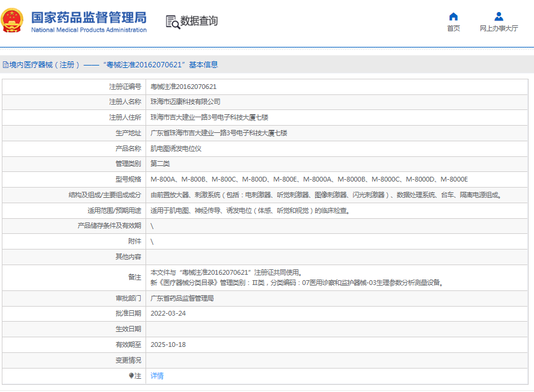The image size is (534, 392).
Task: Click approving department 广东省药品监督管理局 cell
Action: pos(182,298)
